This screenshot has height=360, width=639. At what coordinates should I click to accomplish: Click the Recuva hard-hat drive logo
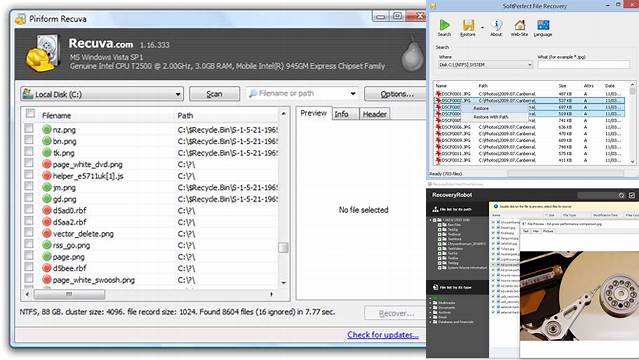point(43,53)
